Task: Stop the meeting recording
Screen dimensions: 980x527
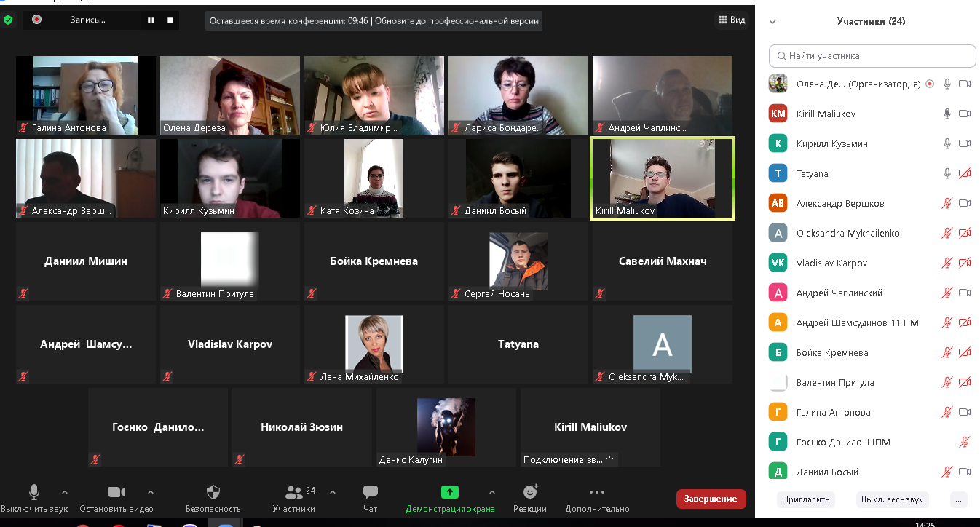Action: (x=170, y=20)
